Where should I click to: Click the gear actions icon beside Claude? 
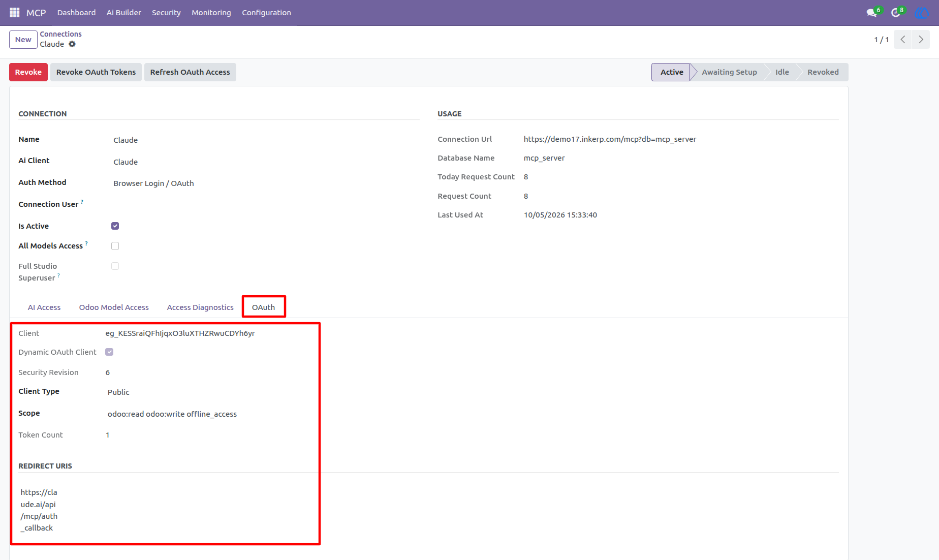72,44
